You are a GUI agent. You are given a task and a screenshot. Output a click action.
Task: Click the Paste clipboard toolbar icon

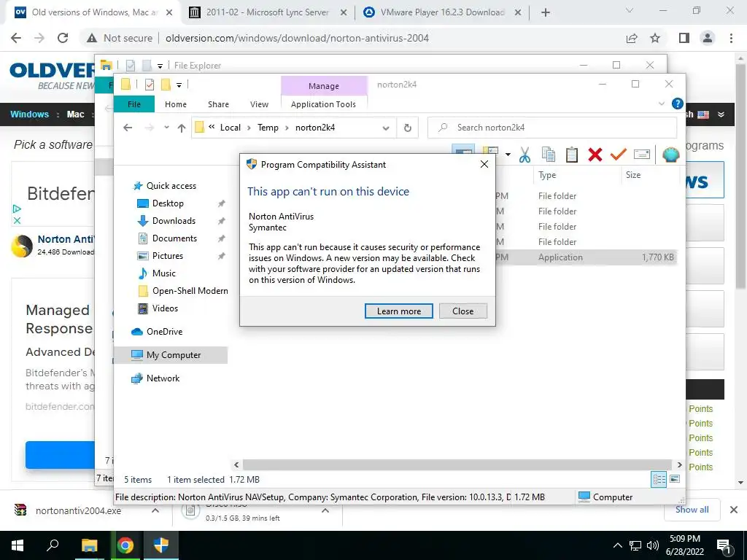point(572,155)
